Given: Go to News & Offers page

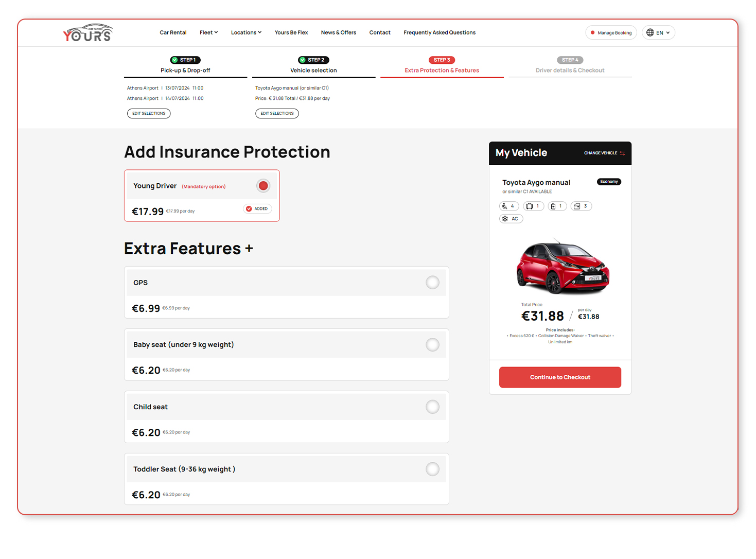Looking at the screenshot, I should [338, 32].
